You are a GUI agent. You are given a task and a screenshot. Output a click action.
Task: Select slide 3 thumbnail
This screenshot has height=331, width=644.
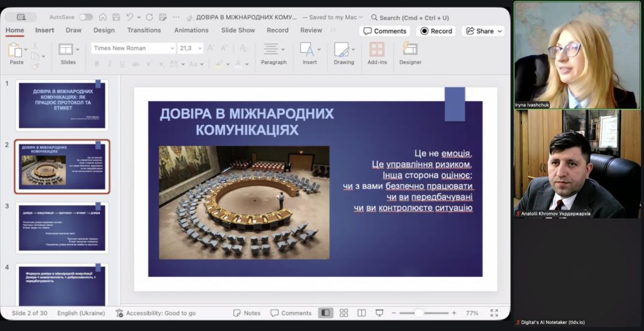[62, 227]
